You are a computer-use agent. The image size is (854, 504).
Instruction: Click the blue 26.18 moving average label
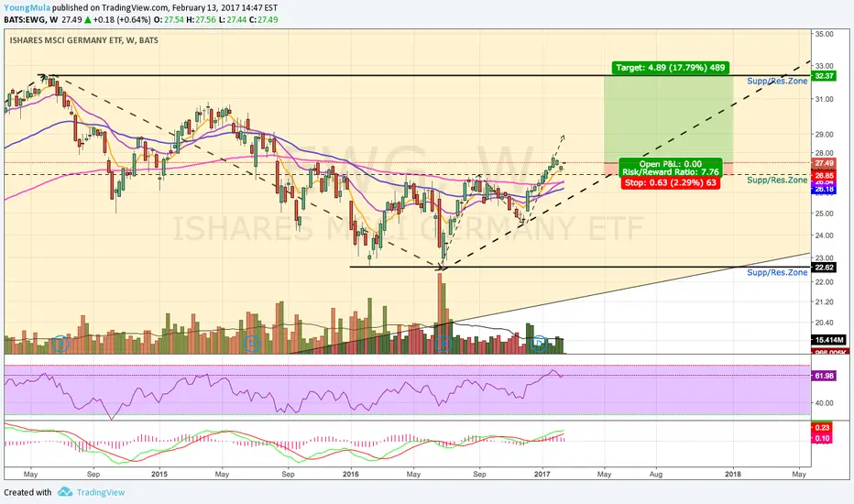(x=824, y=190)
